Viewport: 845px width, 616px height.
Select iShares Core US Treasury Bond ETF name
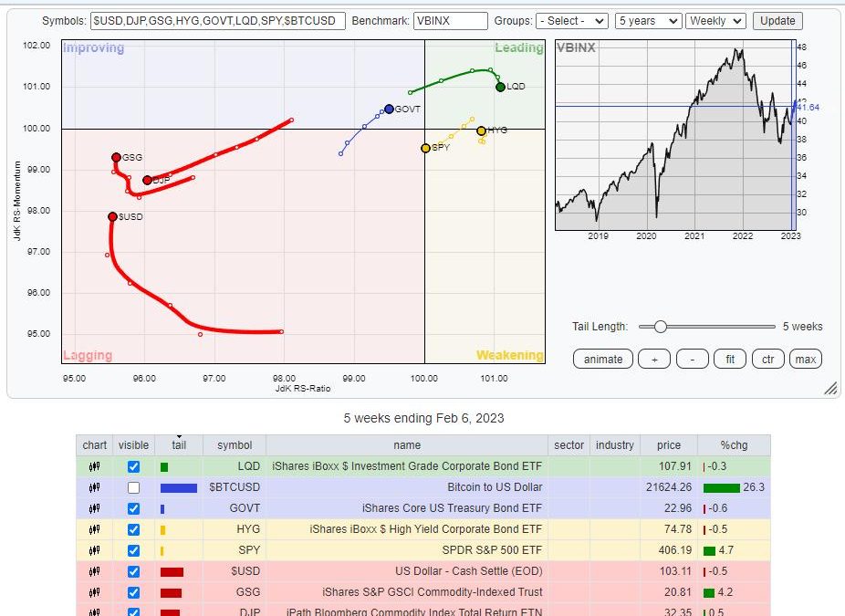(452, 508)
